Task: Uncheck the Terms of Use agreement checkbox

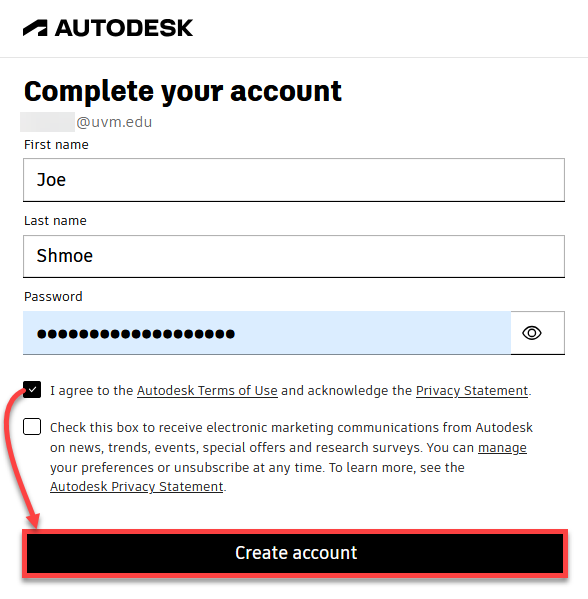Action: click(x=32, y=390)
